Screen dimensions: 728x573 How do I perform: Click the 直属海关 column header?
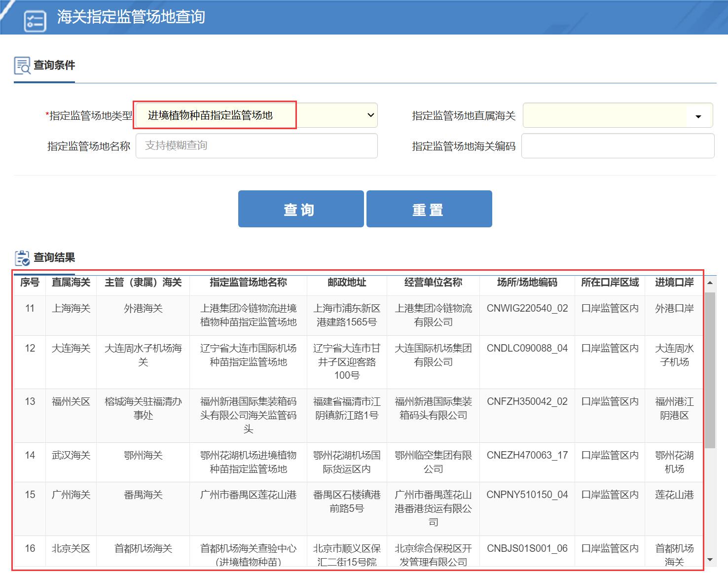[71, 283]
